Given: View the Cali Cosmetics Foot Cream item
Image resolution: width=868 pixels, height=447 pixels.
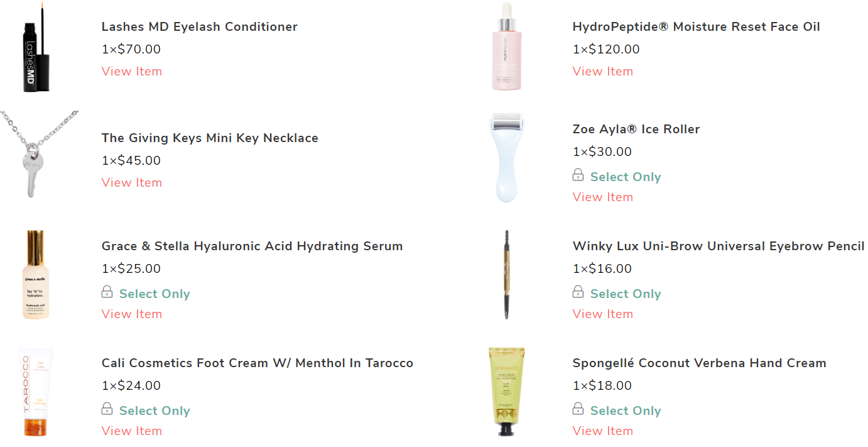Looking at the screenshot, I should coord(132,431).
